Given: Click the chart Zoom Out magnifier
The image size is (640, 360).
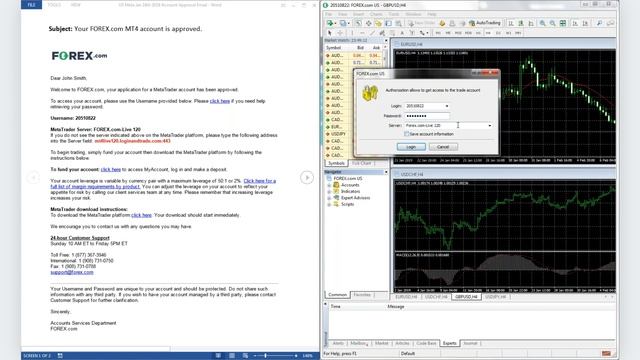Looking at the screenshot, I should pos(552,23).
